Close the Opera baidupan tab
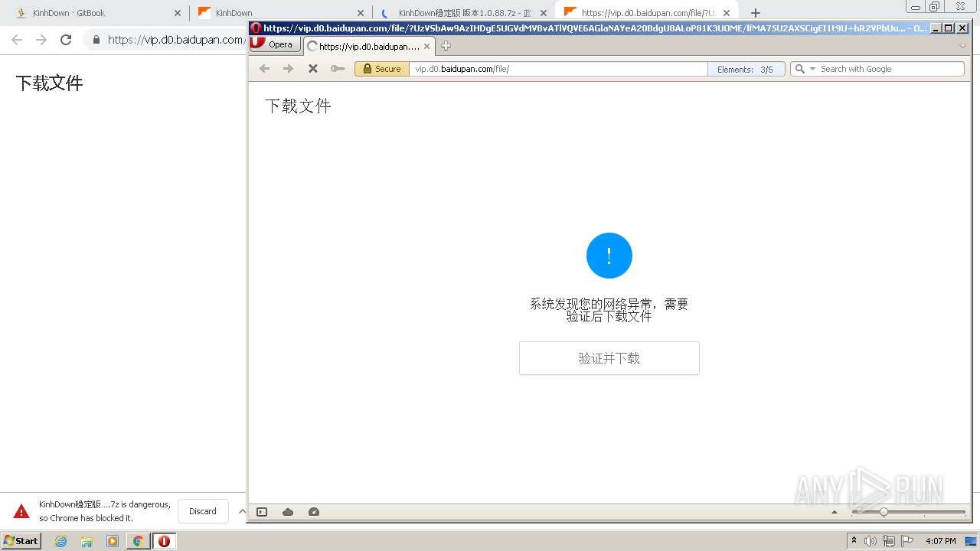The image size is (980, 551). (x=427, y=47)
